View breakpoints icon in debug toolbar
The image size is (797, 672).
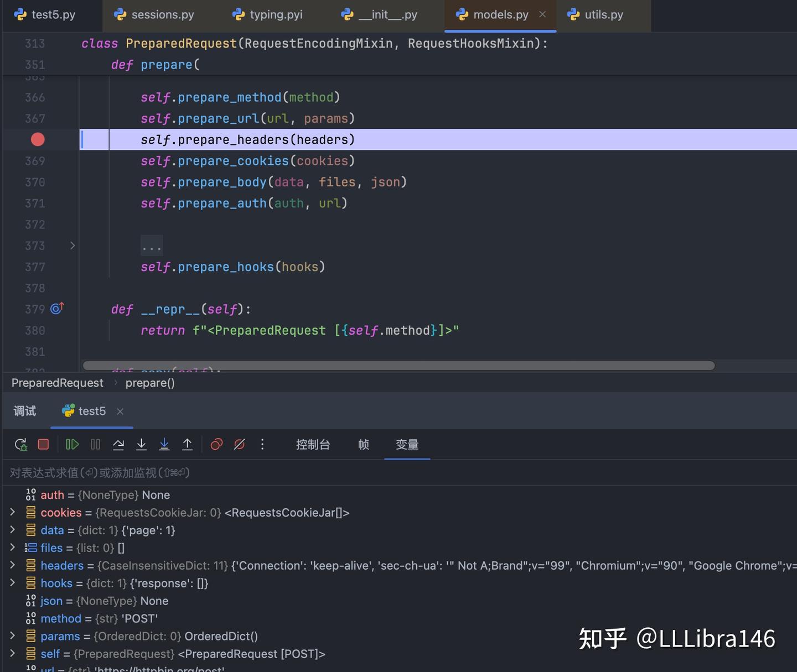[x=216, y=444]
